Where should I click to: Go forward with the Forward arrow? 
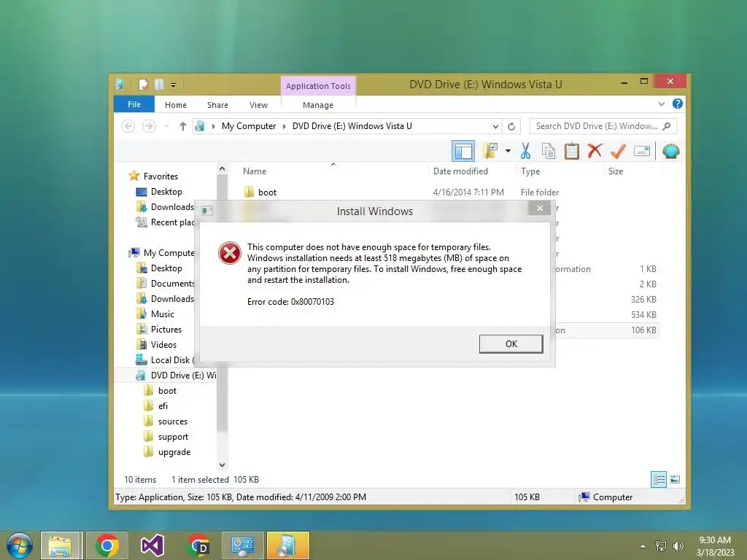click(x=149, y=126)
